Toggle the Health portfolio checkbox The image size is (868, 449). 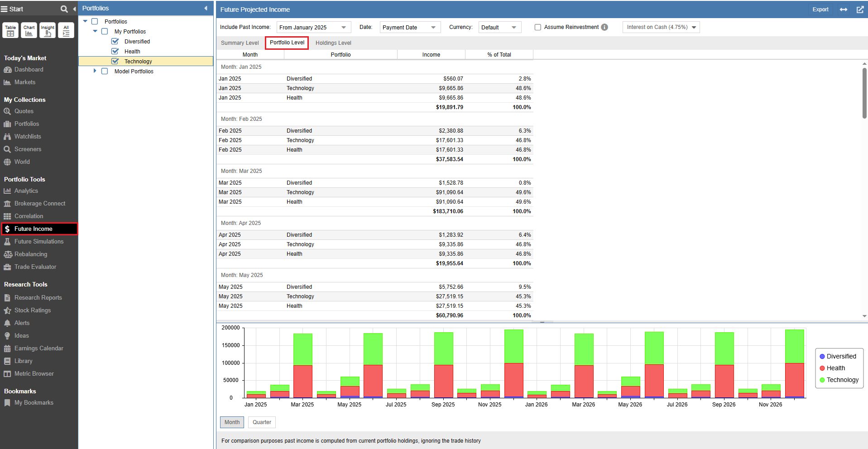point(115,51)
